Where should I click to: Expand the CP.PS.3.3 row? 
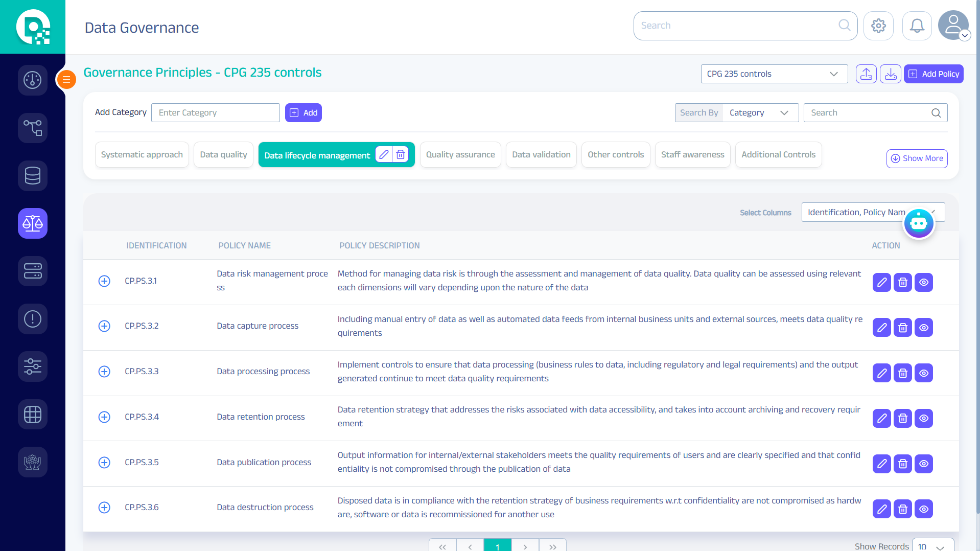104,372
